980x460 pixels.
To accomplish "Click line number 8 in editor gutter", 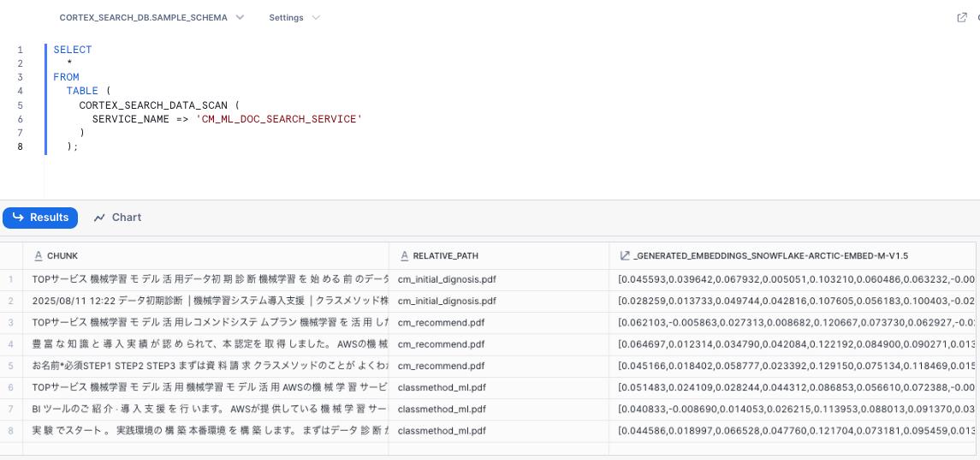I will click(20, 146).
